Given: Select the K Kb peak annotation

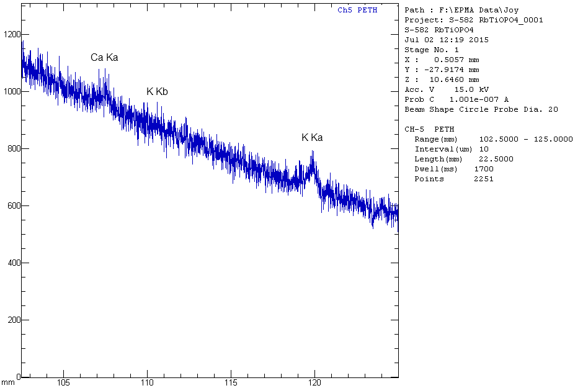Looking at the screenshot, I should point(157,92).
